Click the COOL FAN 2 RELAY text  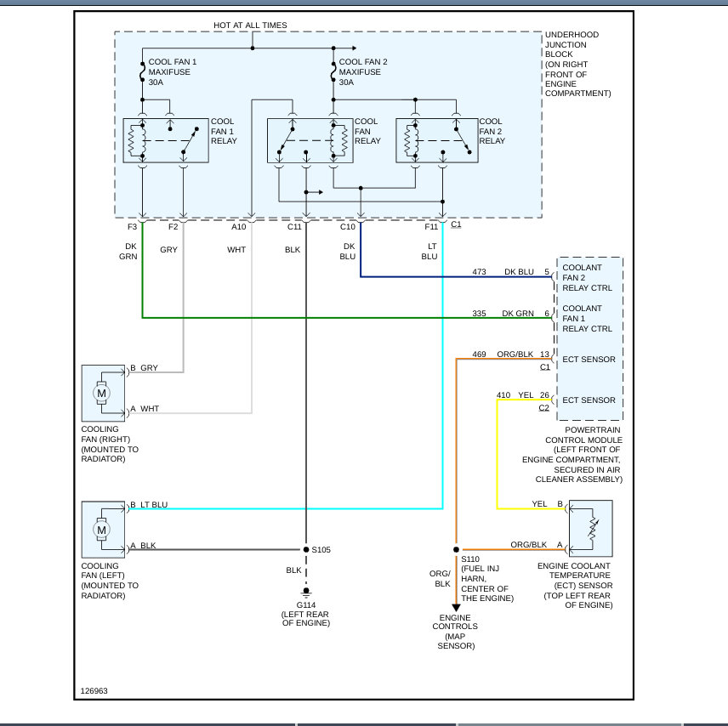click(x=492, y=131)
